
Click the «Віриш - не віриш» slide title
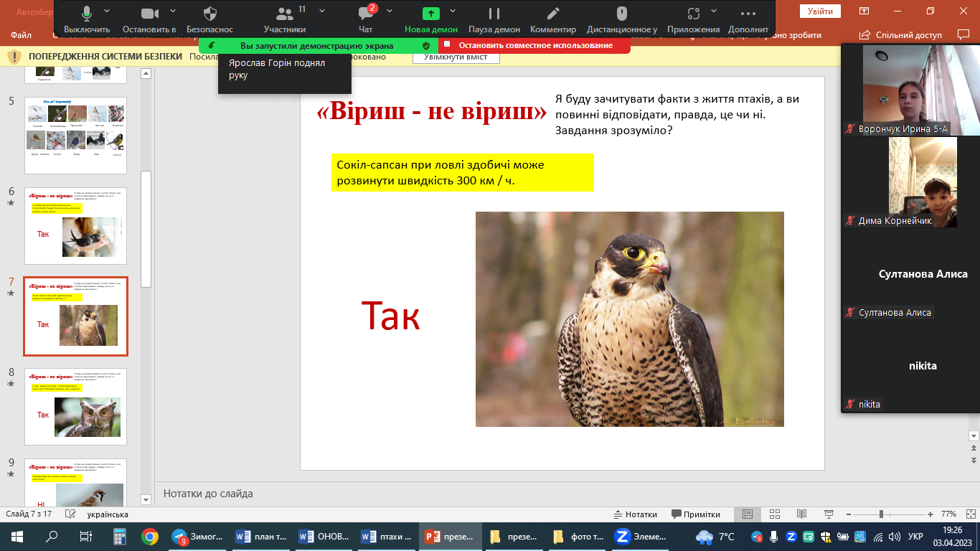pos(431,112)
